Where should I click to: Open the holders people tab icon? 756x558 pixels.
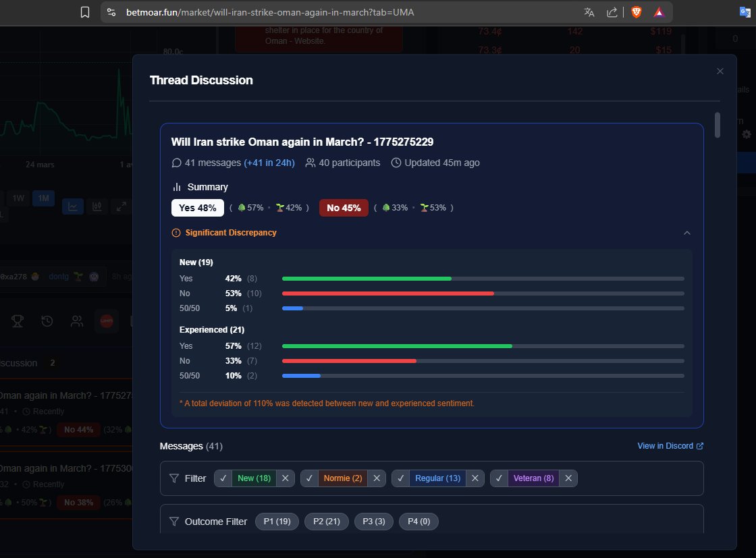tap(77, 321)
